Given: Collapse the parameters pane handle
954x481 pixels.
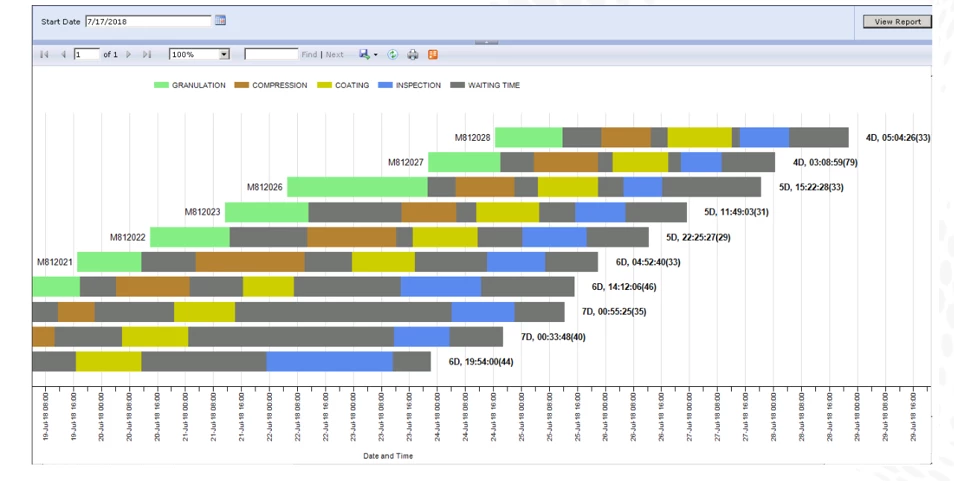Looking at the screenshot, I should 486,43.
